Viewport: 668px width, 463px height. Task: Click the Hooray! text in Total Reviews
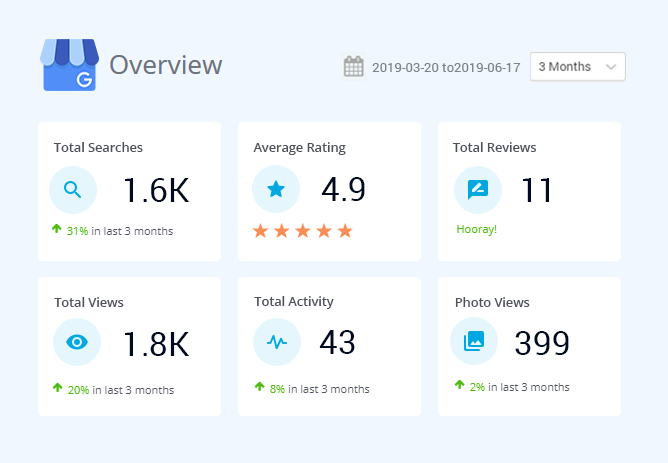point(475,229)
